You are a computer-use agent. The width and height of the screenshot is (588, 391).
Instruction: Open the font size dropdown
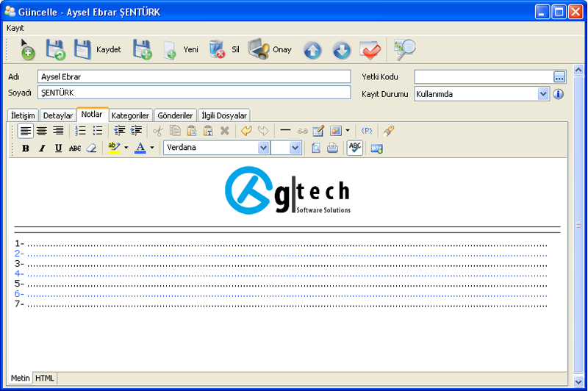[x=295, y=148]
